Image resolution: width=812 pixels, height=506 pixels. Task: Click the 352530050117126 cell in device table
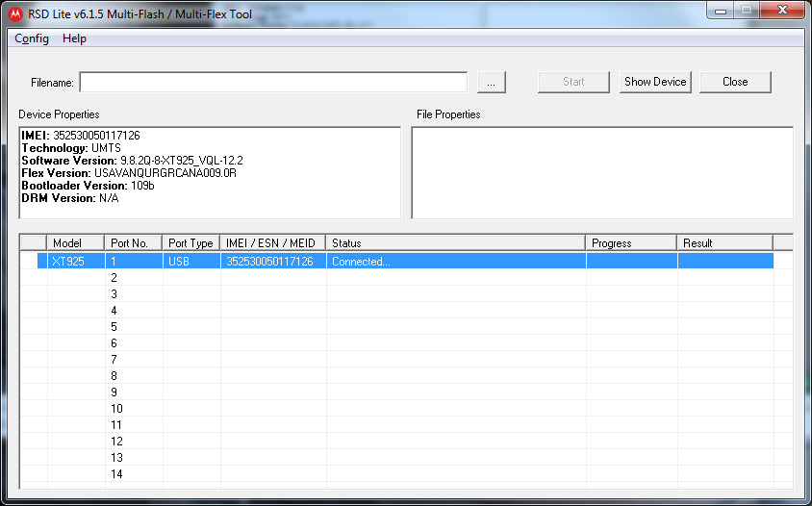273,261
